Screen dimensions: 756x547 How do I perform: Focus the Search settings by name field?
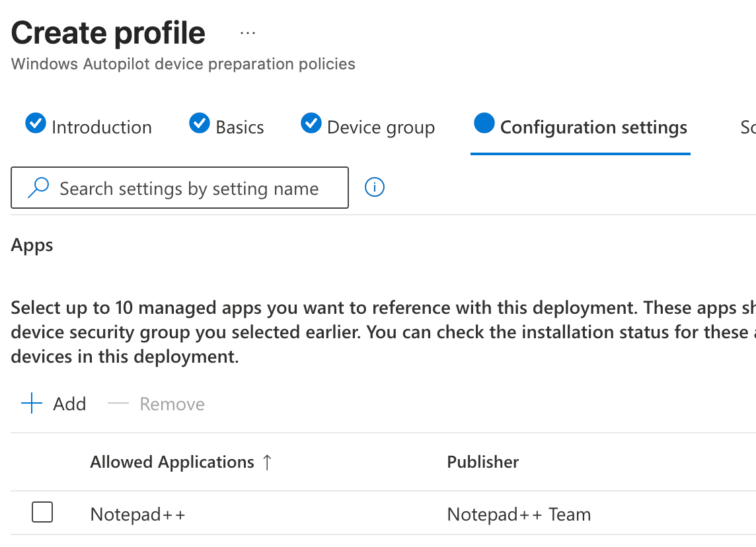(x=189, y=189)
